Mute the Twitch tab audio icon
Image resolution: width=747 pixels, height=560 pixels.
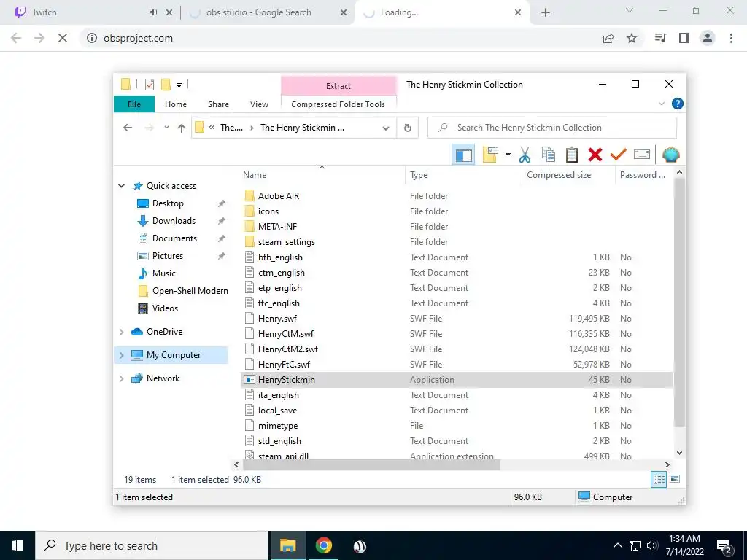(x=153, y=12)
